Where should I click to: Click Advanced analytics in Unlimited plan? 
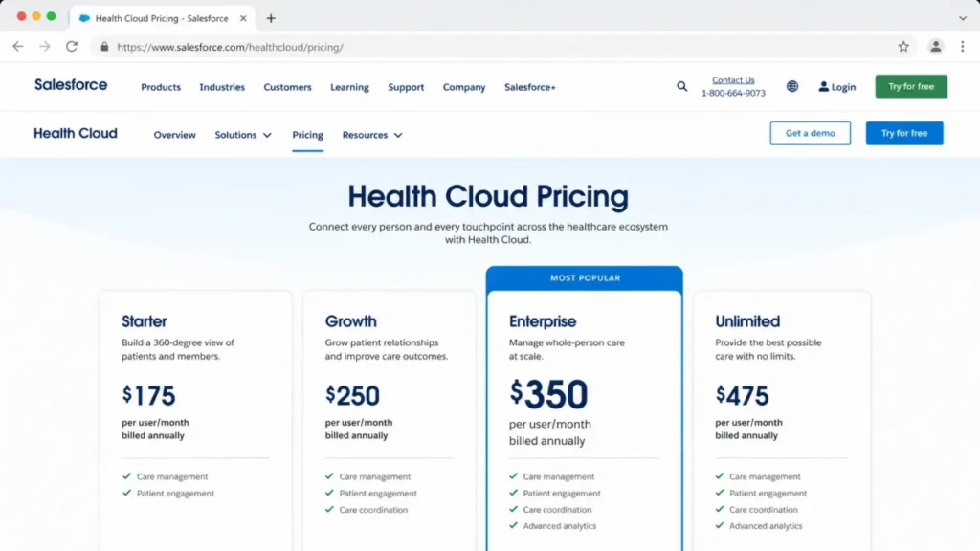(766, 526)
